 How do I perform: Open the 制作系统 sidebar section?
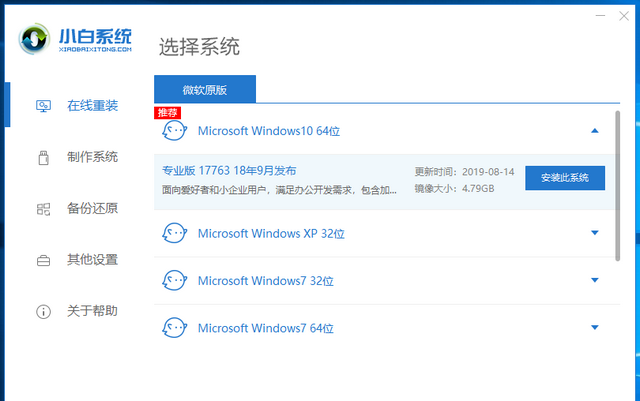click(x=92, y=157)
